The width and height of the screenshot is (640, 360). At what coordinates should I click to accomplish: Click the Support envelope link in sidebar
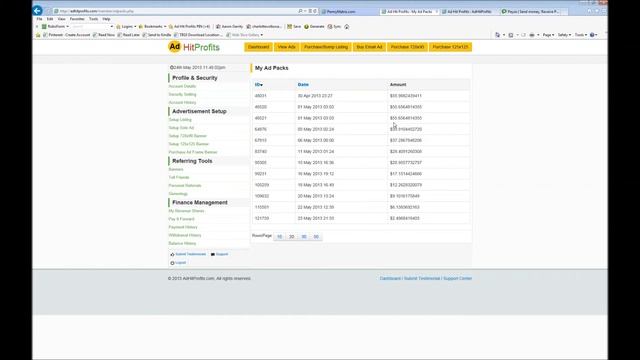[220, 254]
